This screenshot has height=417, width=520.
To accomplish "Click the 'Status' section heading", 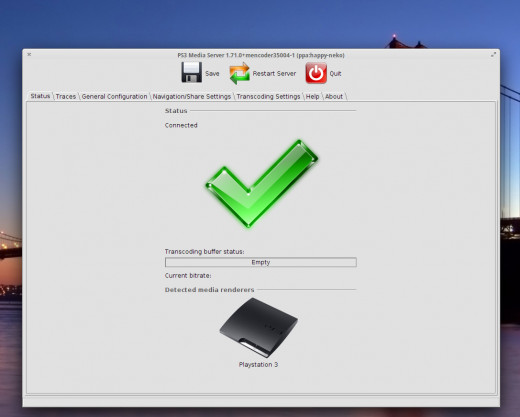I will (176, 111).
